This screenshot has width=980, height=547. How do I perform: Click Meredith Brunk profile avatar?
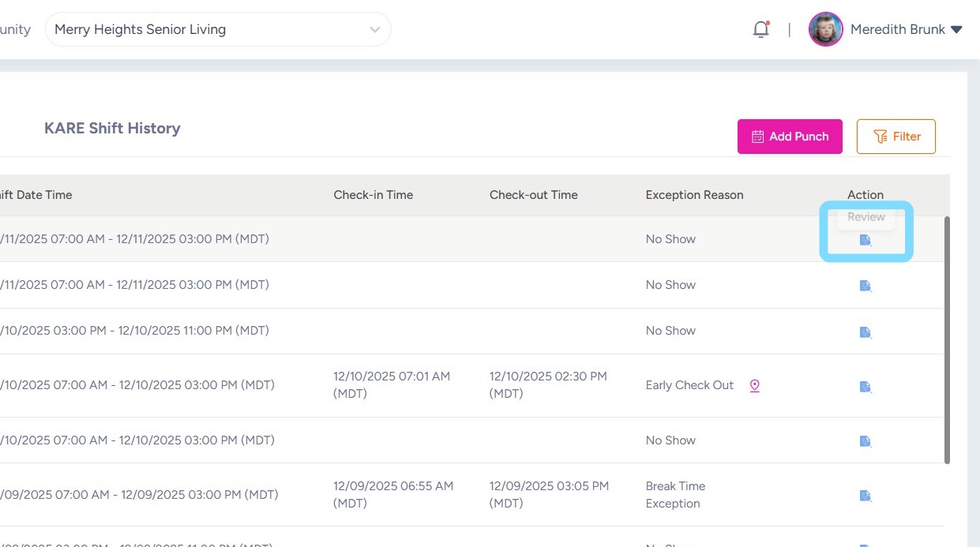pyautogui.click(x=826, y=30)
